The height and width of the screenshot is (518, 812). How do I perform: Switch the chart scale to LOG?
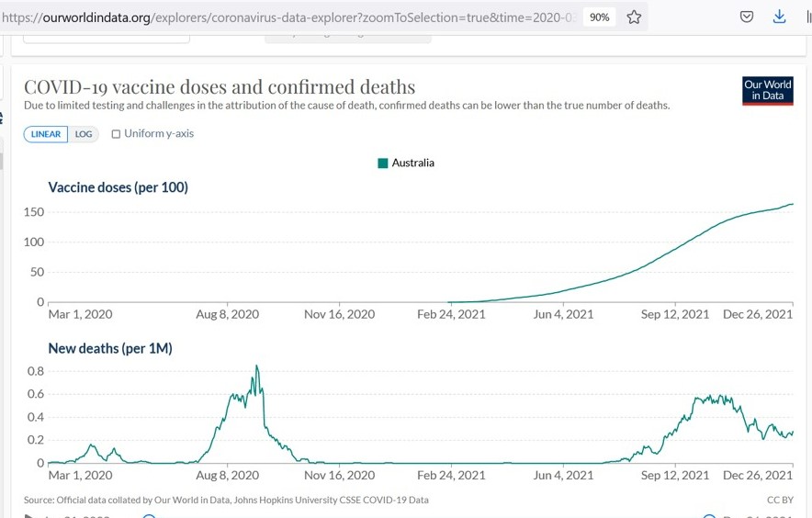tap(84, 134)
